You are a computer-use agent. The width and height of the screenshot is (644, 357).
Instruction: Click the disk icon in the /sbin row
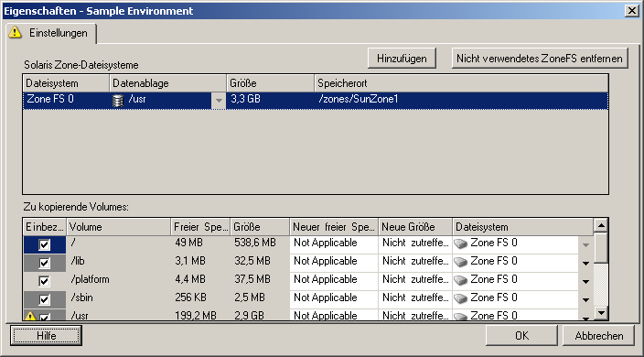tap(461, 298)
